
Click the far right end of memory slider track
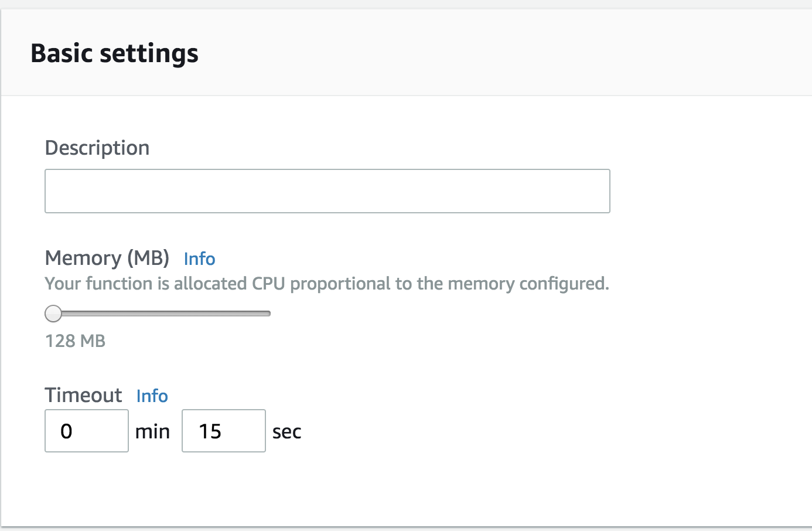[267, 314]
